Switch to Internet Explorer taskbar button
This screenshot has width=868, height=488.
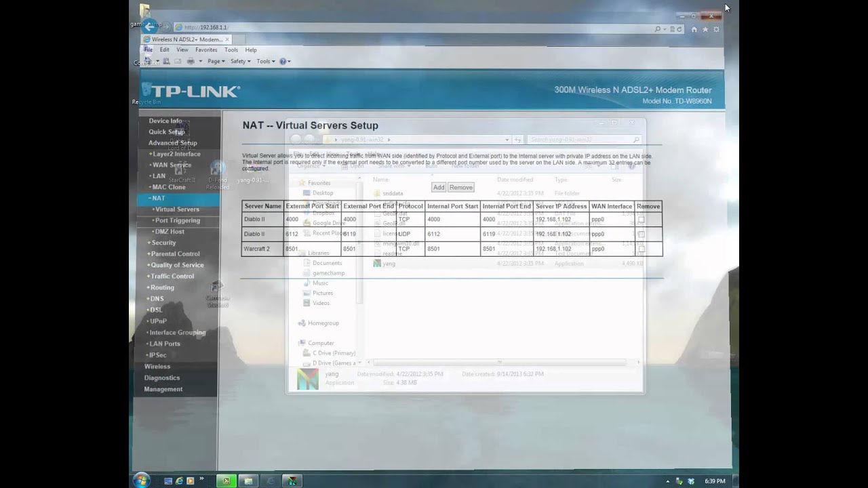[x=271, y=481]
